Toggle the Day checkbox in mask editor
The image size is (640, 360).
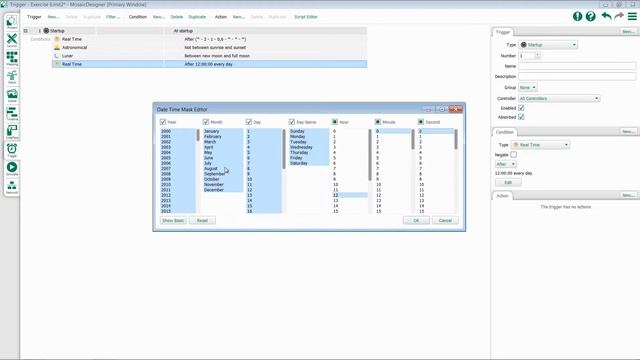coord(249,122)
